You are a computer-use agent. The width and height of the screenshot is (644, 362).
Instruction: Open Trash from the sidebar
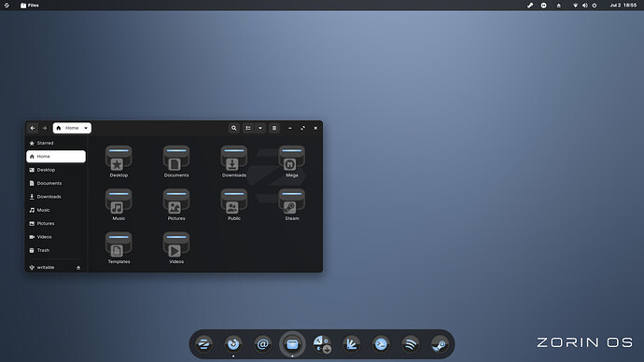[56, 250]
